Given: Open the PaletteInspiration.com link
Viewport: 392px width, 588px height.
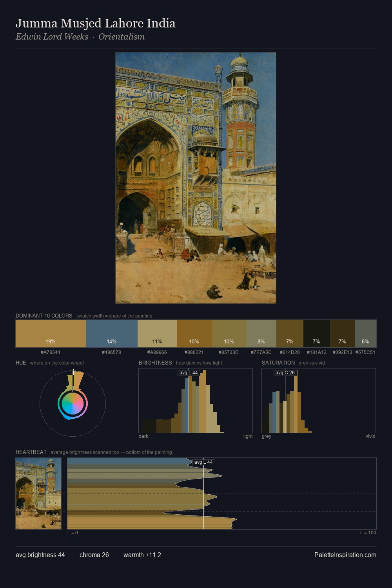Looking at the screenshot, I should pos(345,555).
